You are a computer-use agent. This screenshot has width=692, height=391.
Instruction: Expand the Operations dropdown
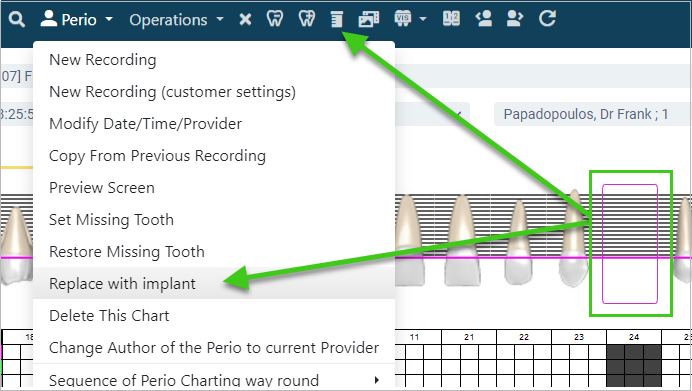coord(177,20)
